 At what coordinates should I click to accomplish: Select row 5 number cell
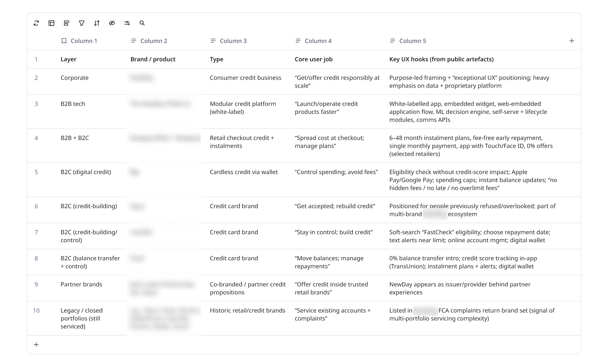[36, 172]
